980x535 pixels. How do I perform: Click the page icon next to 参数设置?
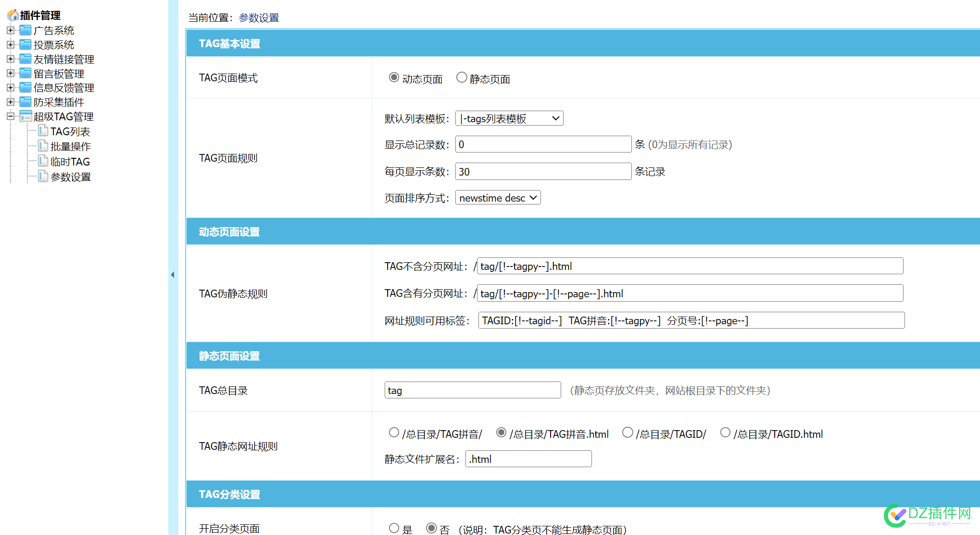point(43,177)
